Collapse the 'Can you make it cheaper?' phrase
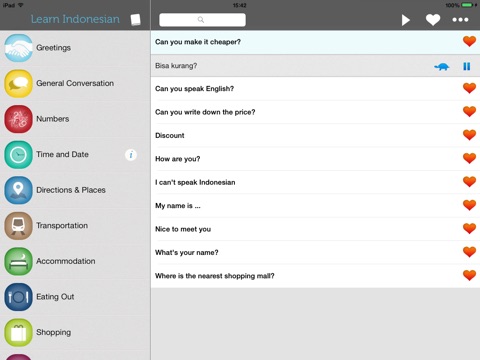Viewport: 480px width, 360px height. tap(315, 42)
